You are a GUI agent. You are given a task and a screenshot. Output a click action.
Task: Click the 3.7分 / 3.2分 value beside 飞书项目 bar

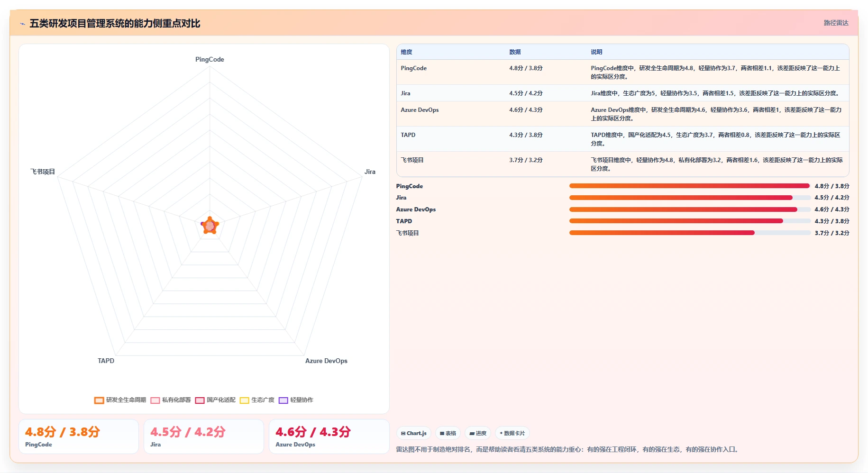click(x=832, y=233)
